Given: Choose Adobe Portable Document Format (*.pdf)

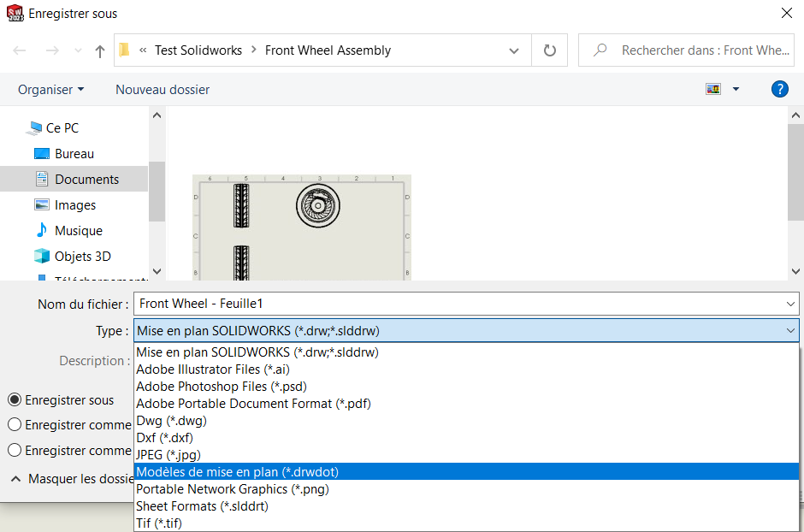Looking at the screenshot, I should point(253,404).
